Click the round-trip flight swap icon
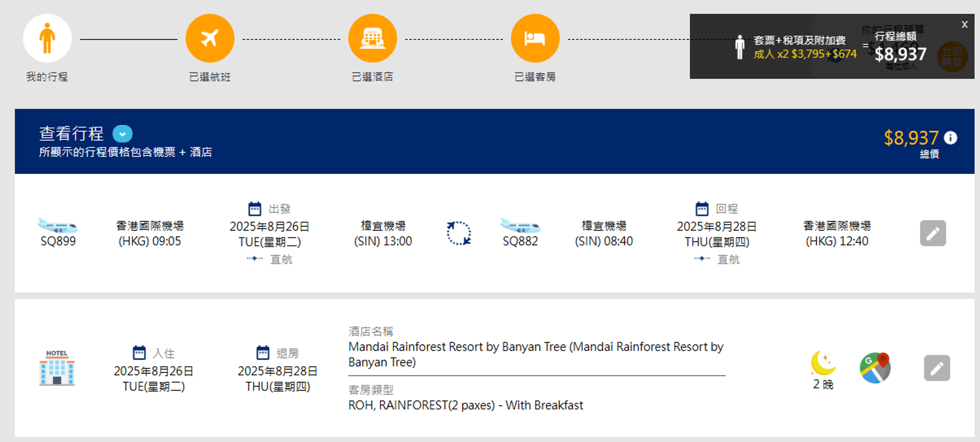Viewport: 980px width, 442px height. tap(458, 233)
